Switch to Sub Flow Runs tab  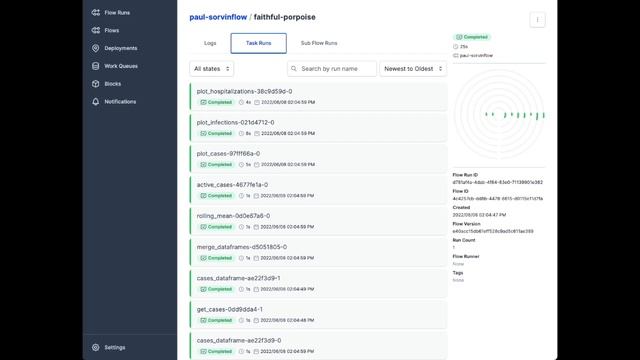tap(319, 43)
